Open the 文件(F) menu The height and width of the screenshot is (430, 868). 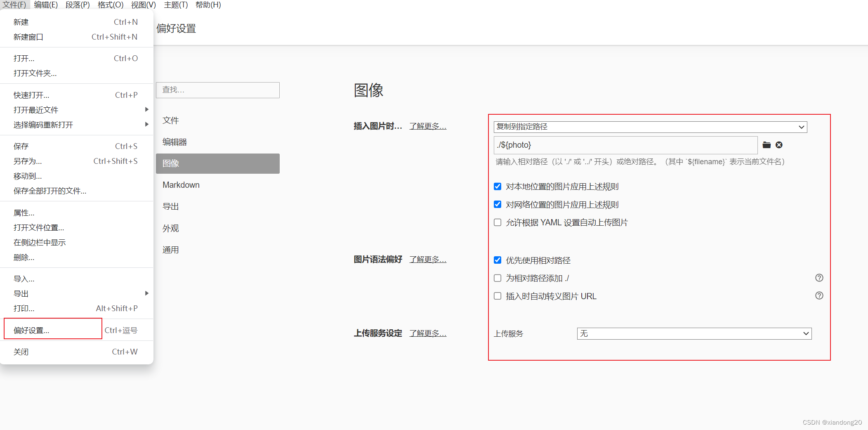coord(14,5)
